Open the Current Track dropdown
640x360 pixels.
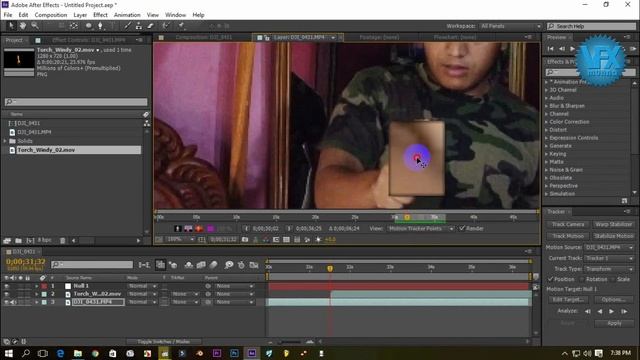(x=609, y=258)
